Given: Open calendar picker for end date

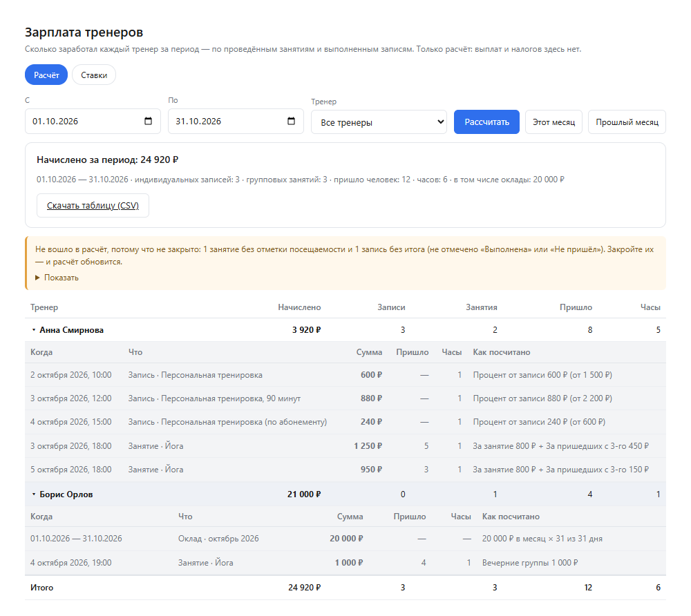Looking at the screenshot, I should coord(291,121).
